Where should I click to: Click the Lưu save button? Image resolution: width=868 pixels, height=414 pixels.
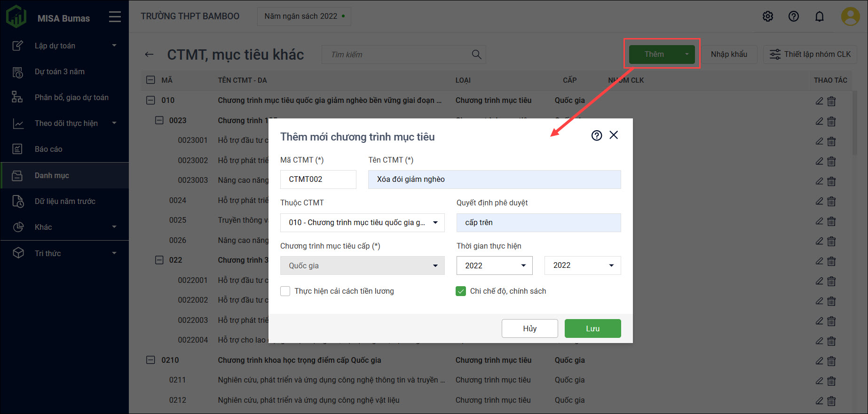click(x=592, y=328)
